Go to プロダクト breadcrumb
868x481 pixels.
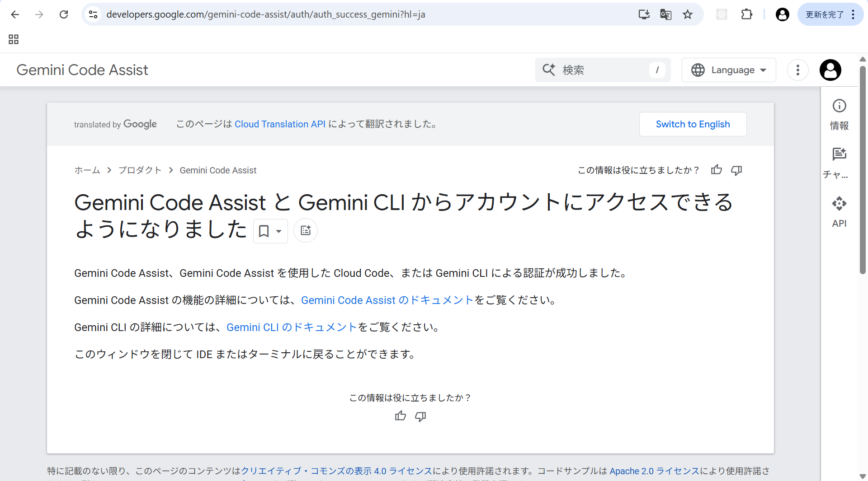coord(140,170)
